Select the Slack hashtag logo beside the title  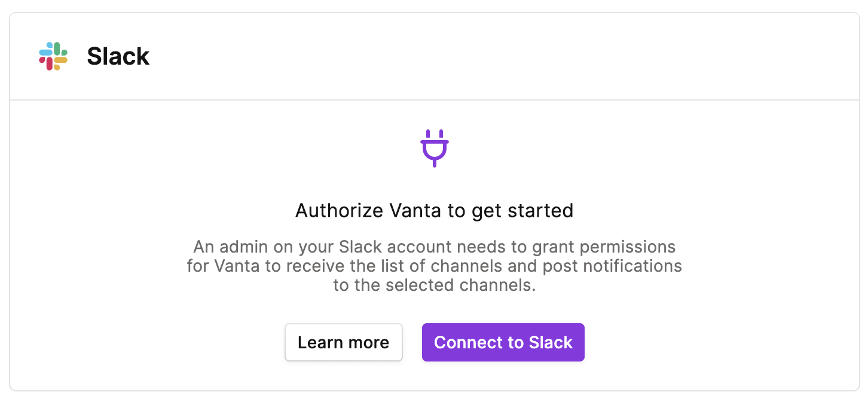[x=54, y=56]
